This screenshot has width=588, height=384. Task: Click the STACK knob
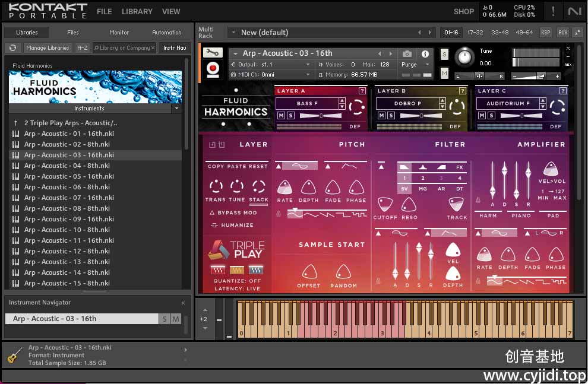click(259, 186)
